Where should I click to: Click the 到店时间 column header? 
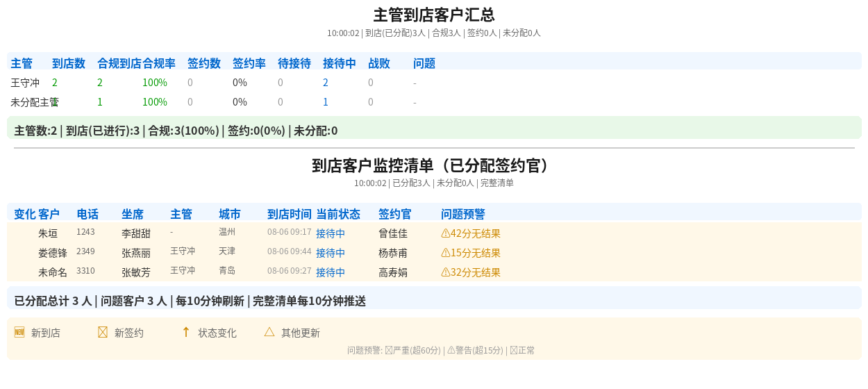pyautogui.click(x=290, y=214)
